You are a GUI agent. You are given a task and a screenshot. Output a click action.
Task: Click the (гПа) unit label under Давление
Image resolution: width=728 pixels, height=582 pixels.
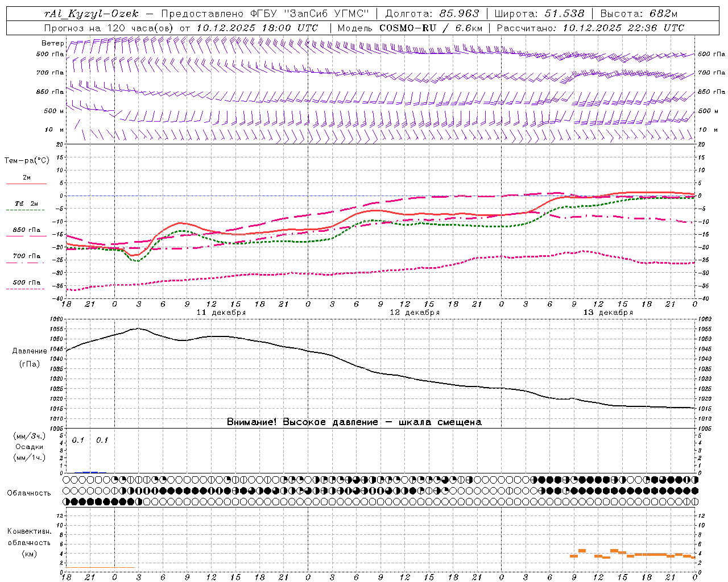coord(30,364)
